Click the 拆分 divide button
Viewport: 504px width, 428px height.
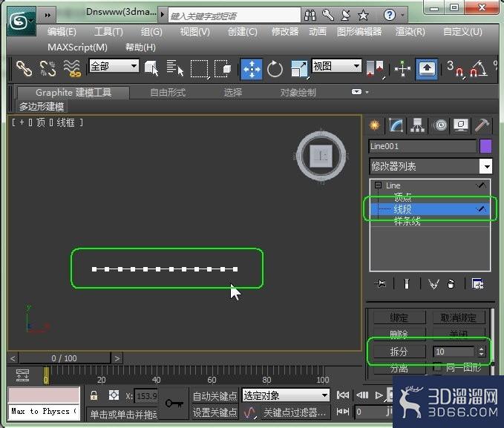point(399,351)
